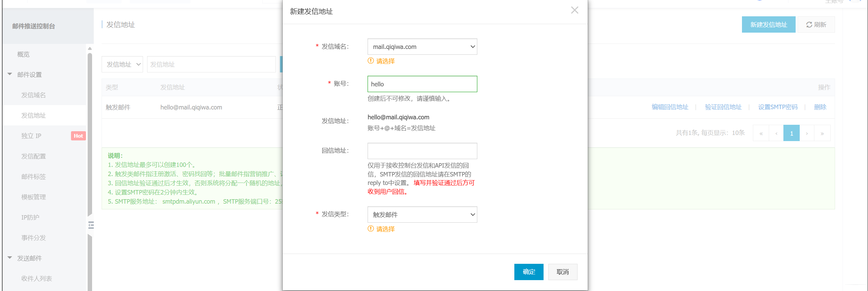Click the warning icon under 发信类型
868x291 pixels.
click(x=371, y=229)
